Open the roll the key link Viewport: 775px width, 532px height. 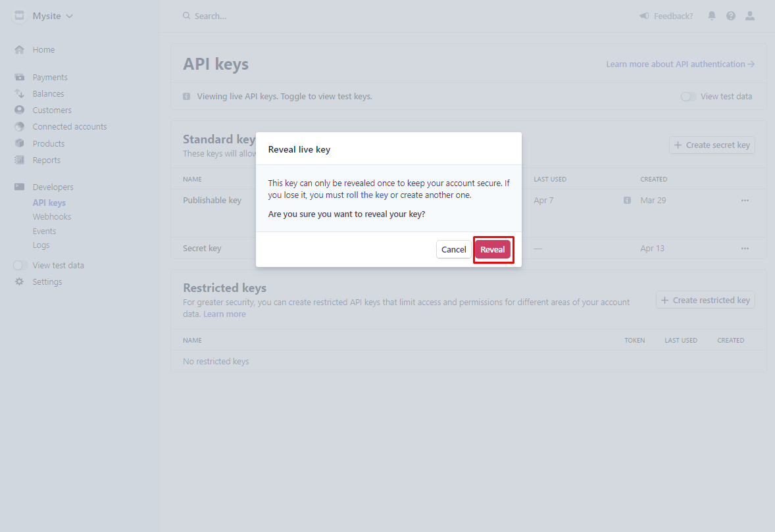tap(368, 195)
